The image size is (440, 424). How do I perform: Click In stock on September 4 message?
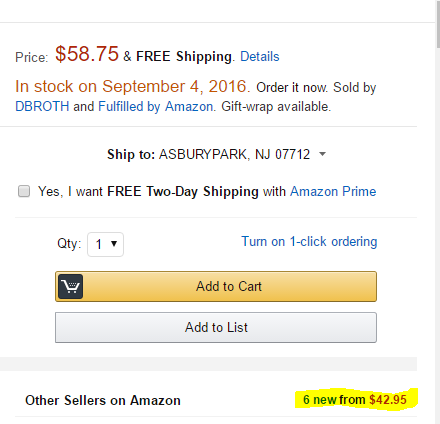click(132, 86)
